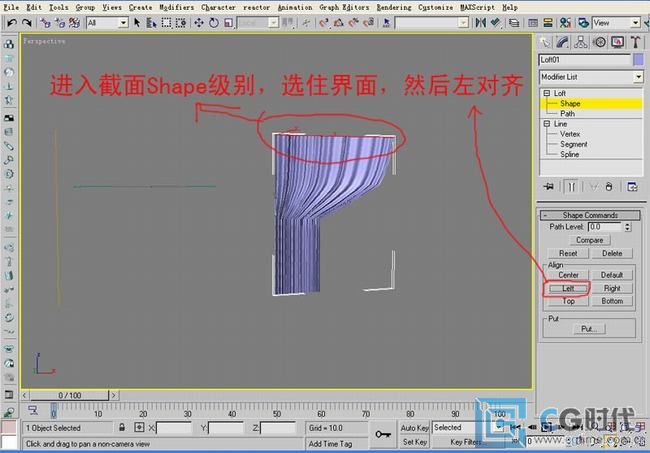Toggle the 3D Snaps icon
This screenshot has height=453, width=650.
[324, 23]
